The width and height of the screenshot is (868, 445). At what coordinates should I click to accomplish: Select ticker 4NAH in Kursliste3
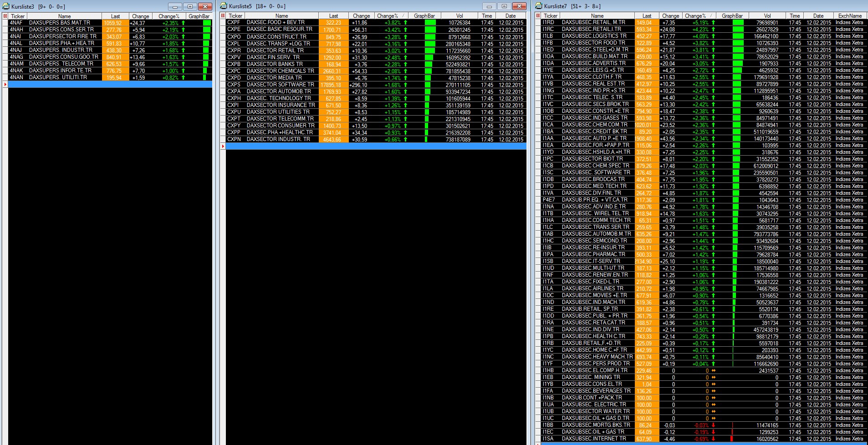tap(16, 30)
